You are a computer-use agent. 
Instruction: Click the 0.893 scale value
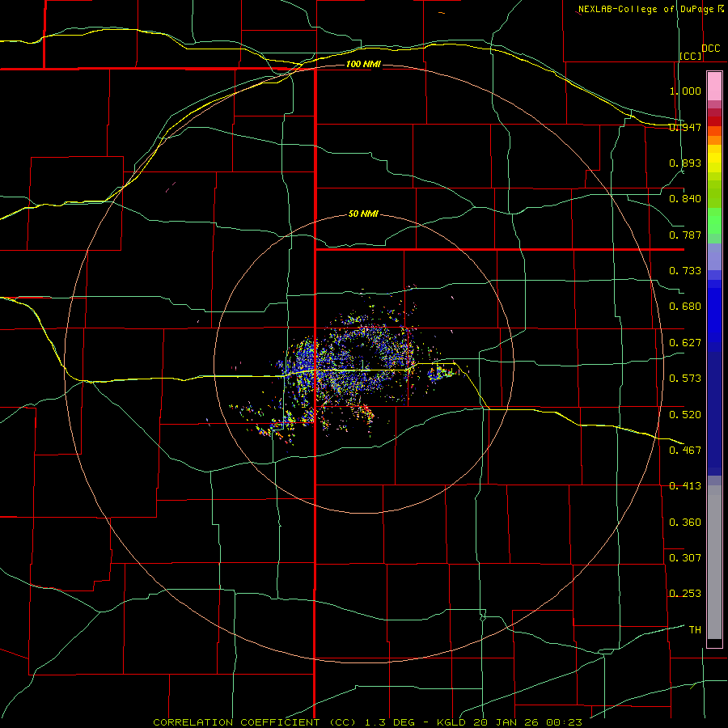pos(685,163)
